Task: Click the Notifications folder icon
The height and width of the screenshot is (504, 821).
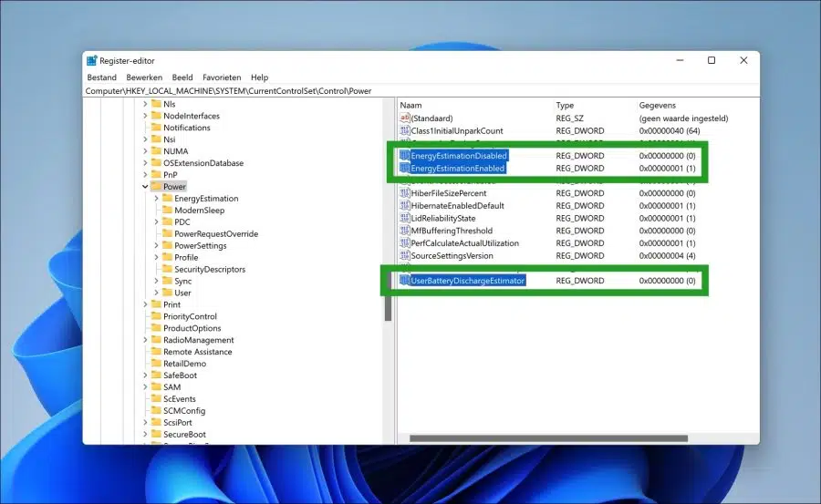Action: pos(156,128)
